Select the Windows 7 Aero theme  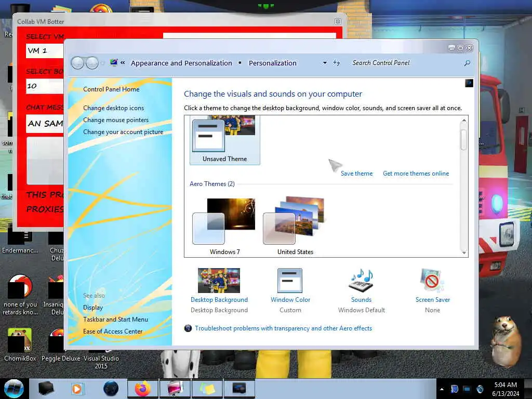tap(224, 225)
